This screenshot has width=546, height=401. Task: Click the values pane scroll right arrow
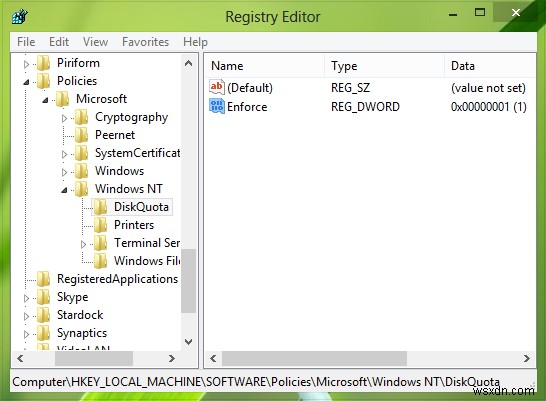tap(526, 358)
